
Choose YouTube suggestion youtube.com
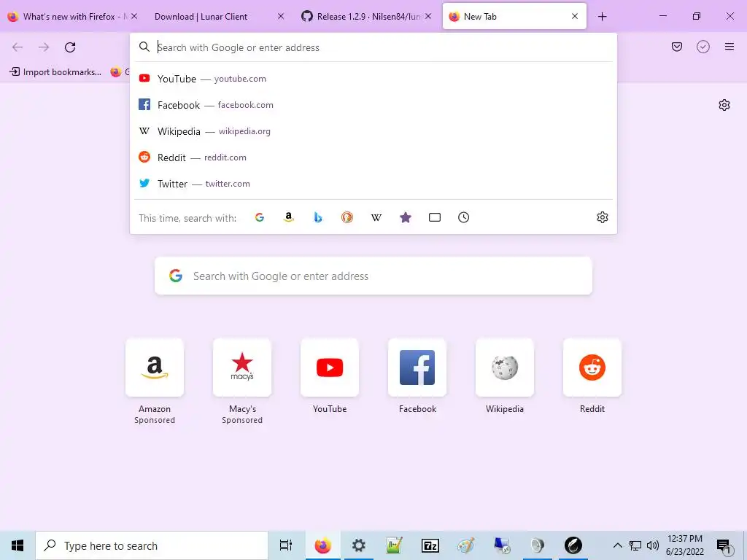(373, 79)
